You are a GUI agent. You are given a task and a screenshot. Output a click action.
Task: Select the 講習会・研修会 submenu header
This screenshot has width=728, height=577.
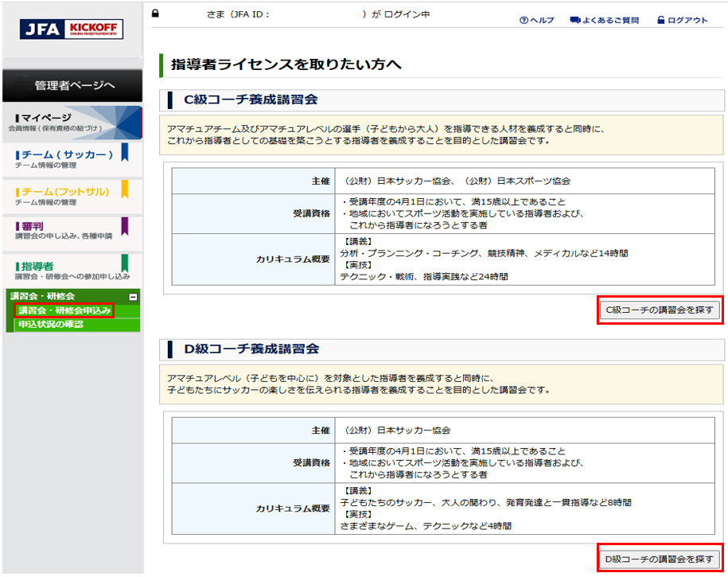[x=73, y=296]
